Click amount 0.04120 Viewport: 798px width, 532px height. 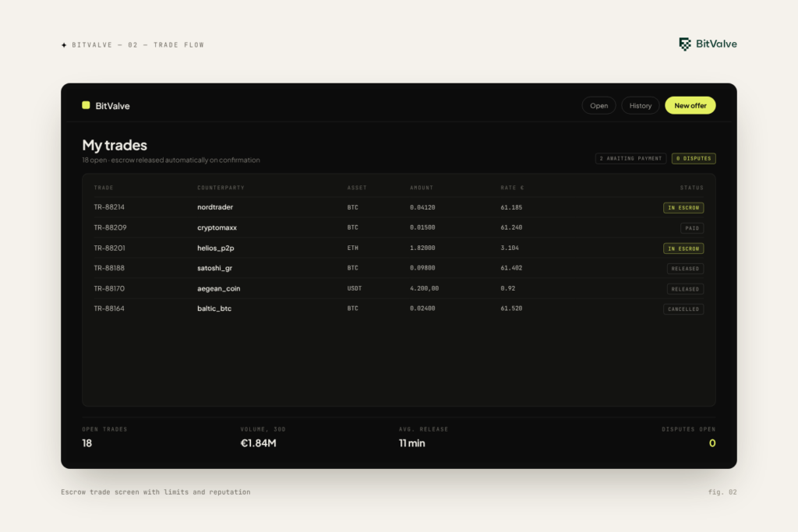tap(422, 207)
